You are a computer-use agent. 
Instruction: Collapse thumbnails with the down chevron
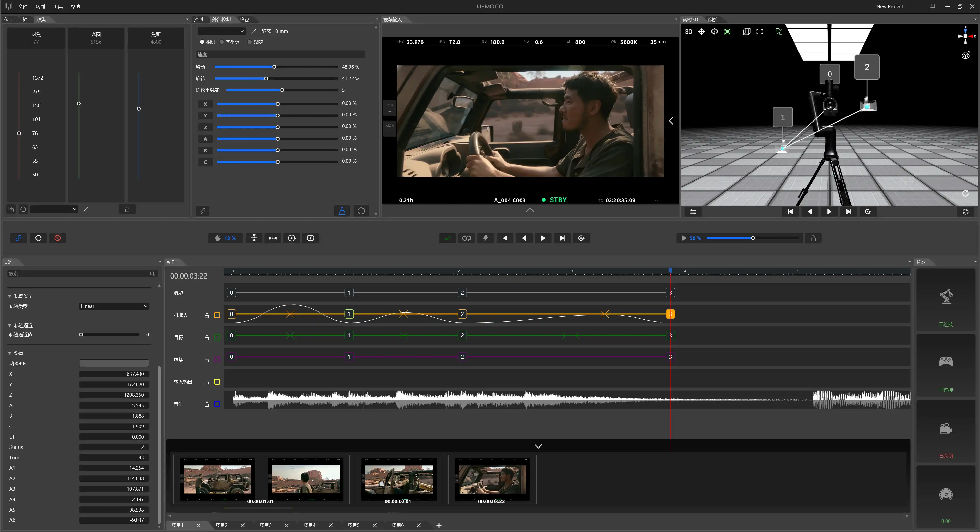point(538,446)
